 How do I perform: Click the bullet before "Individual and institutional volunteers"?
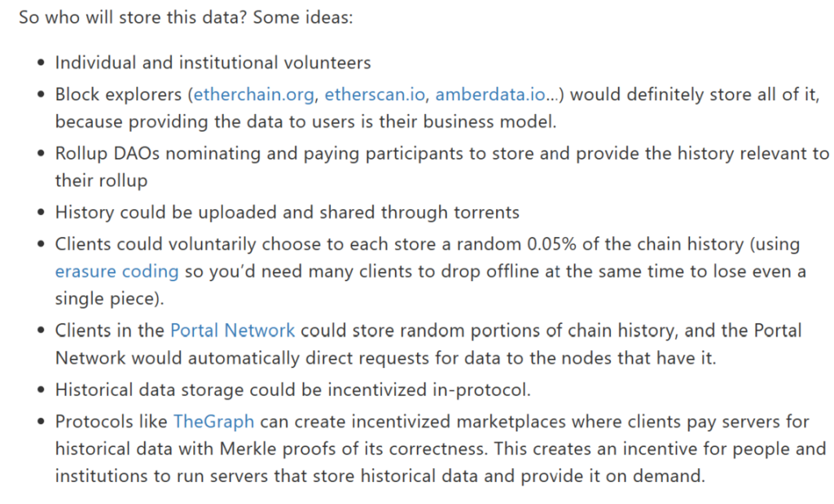42,64
